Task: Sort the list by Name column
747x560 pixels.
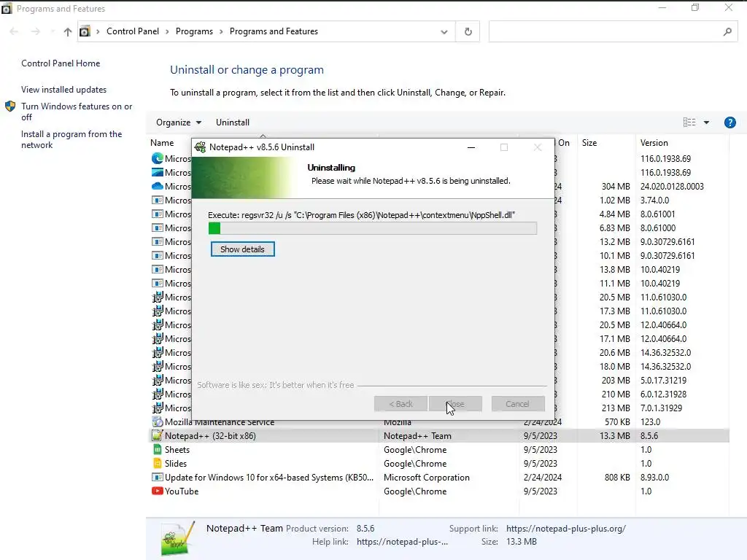Action: tap(162, 143)
